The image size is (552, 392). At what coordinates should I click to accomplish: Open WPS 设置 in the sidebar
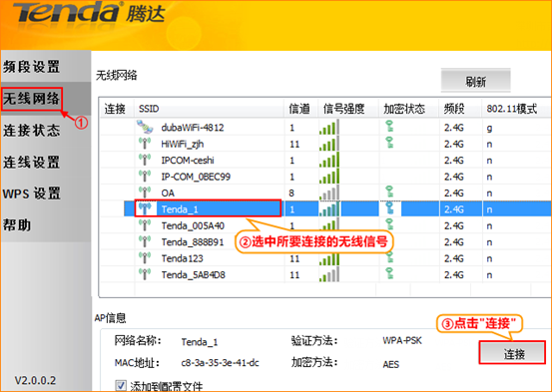pyautogui.click(x=32, y=194)
